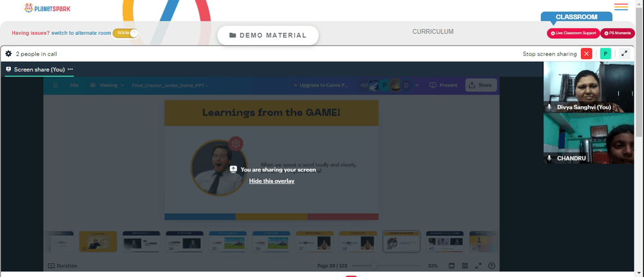Screen dimensions: 644x277
Task: Select slide thumbnail 34
Action: [x=184, y=241]
